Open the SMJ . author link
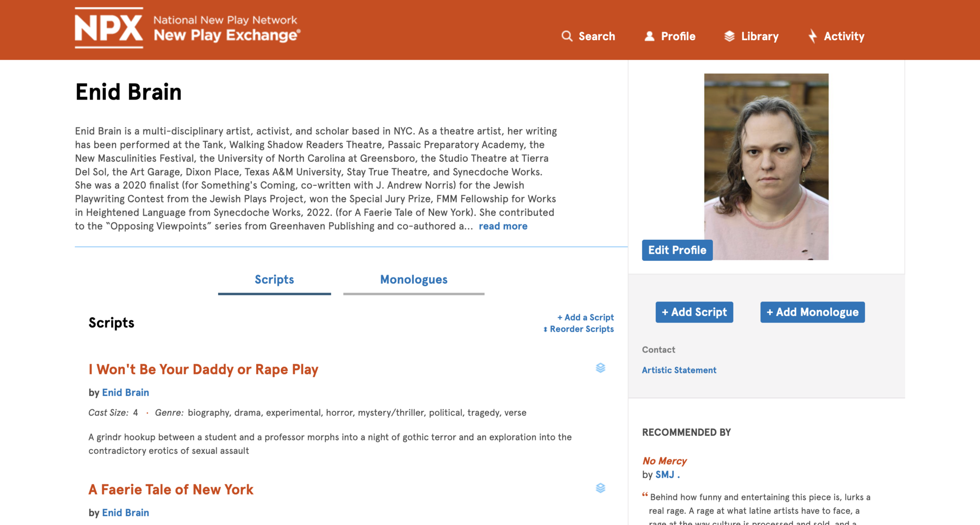This screenshot has width=980, height=525. click(x=667, y=475)
